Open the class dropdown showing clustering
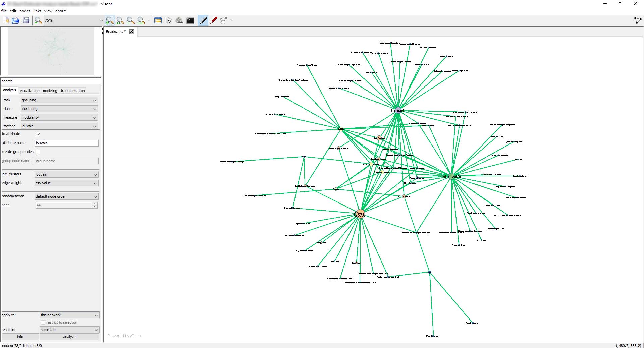This screenshot has height=348, width=644. pyautogui.click(x=59, y=109)
